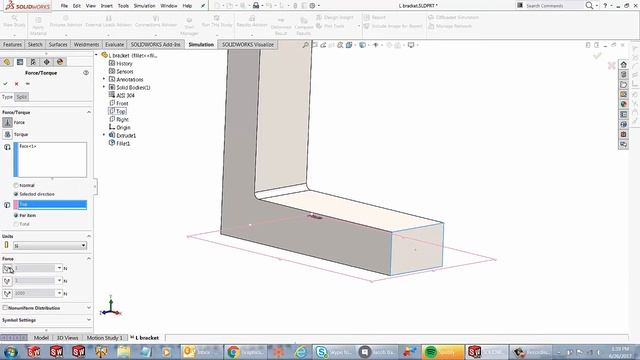Collapse the Units section
640x360 pixels.
pos(89,236)
